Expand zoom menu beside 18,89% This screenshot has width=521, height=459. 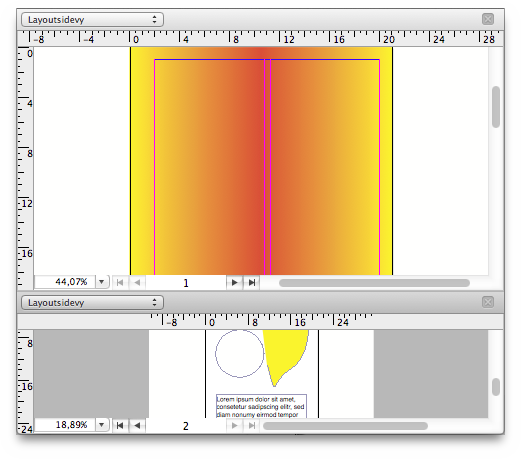[x=102, y=425]
